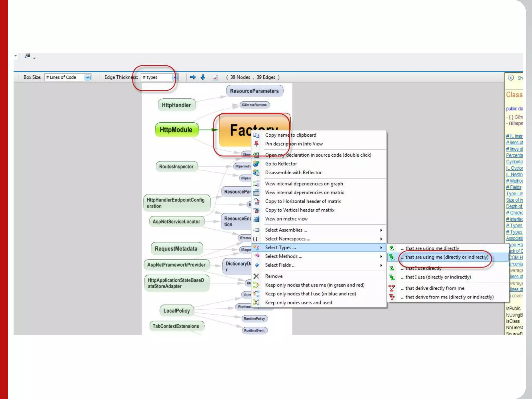Click the blue down-arrow layout icon

click(x=203, y=77)
